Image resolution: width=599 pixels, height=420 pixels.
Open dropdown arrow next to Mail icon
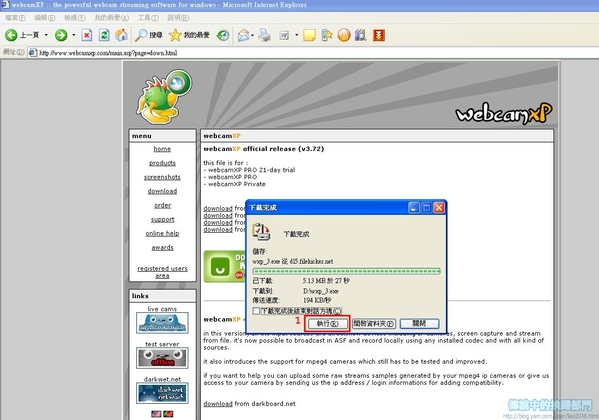click(253, 35)
